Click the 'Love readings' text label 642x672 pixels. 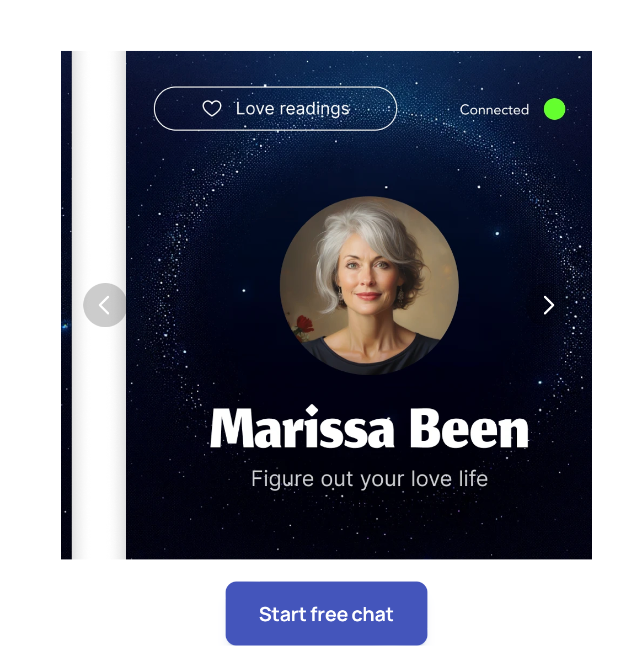(x=293, y=109)
